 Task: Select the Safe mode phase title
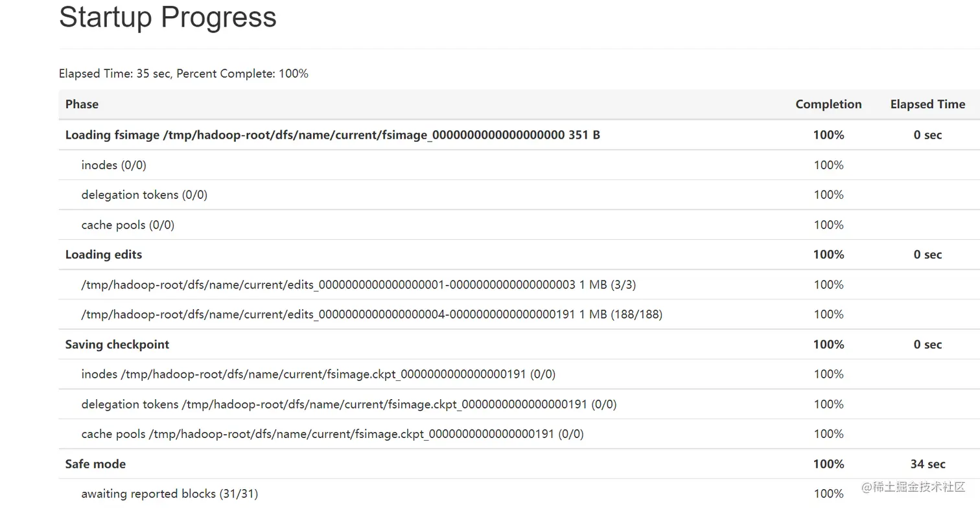tap(95, 464)
